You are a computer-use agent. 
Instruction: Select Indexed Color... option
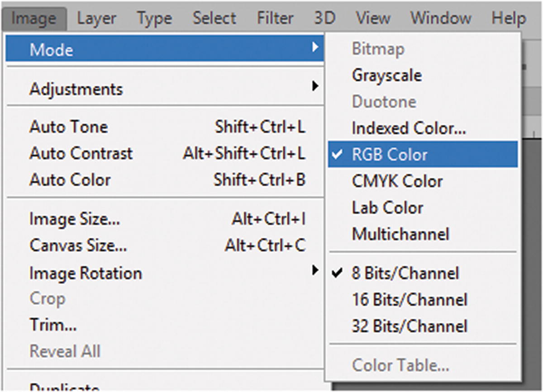tap(409, 128)
